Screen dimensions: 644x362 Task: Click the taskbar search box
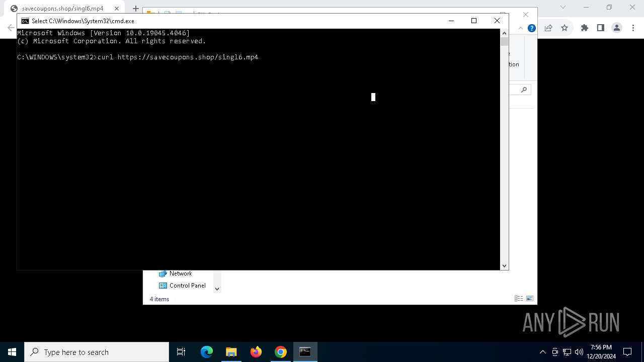coord(97,352)
